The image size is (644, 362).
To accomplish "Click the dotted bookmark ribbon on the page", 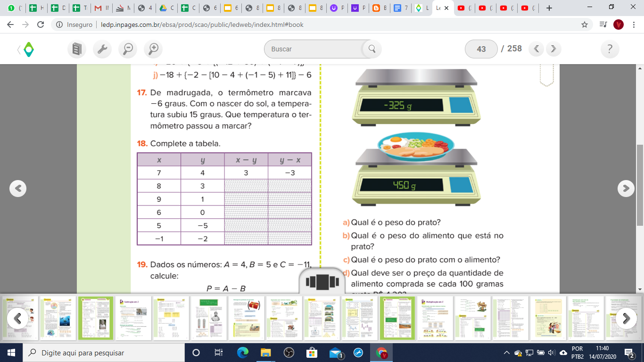I will pyautogui.click(x=546, y=74).
